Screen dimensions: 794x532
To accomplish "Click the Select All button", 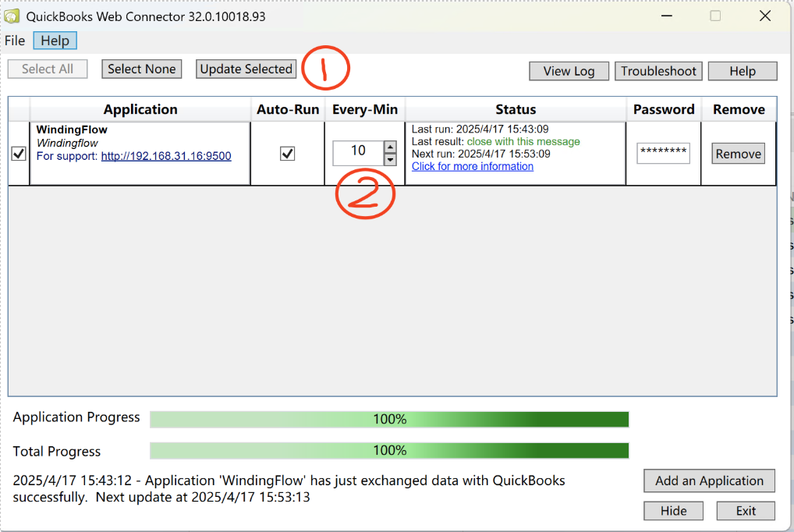I will pos(48,69).
